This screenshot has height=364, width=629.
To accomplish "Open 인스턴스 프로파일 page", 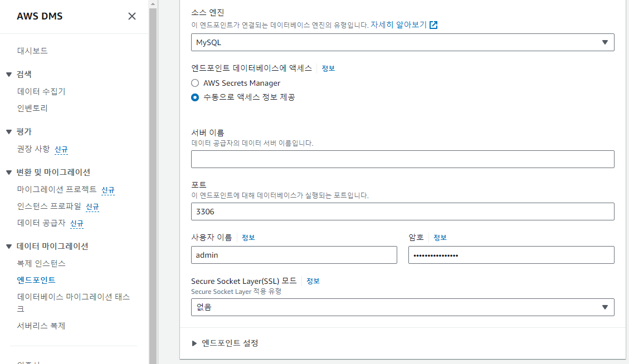I will pos(49,206).
